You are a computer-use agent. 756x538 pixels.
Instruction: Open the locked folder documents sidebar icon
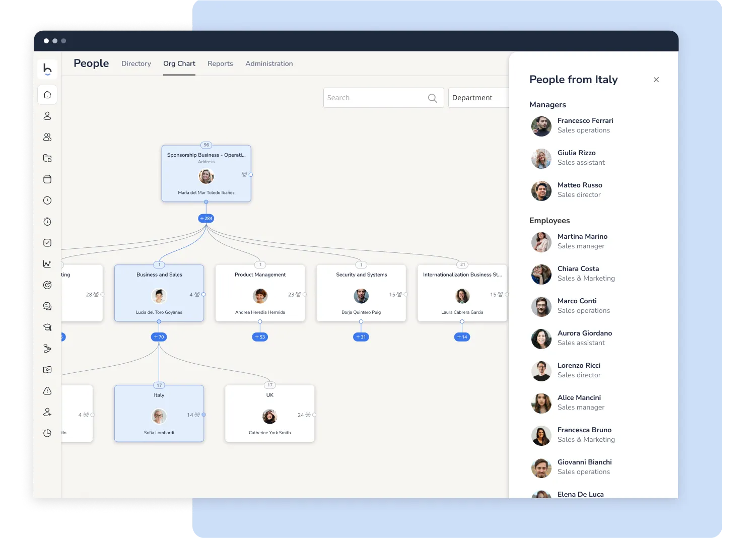pyautogui.click(x=47, y=158)
